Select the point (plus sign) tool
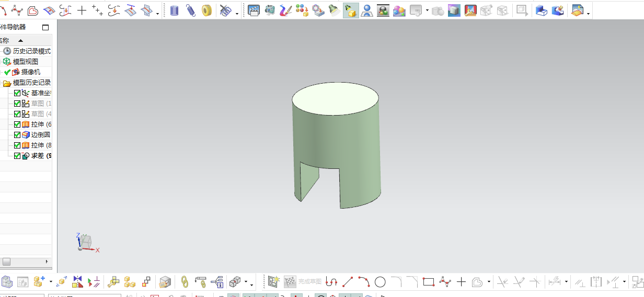The image size is (644, 297). [x=82, y=10]
